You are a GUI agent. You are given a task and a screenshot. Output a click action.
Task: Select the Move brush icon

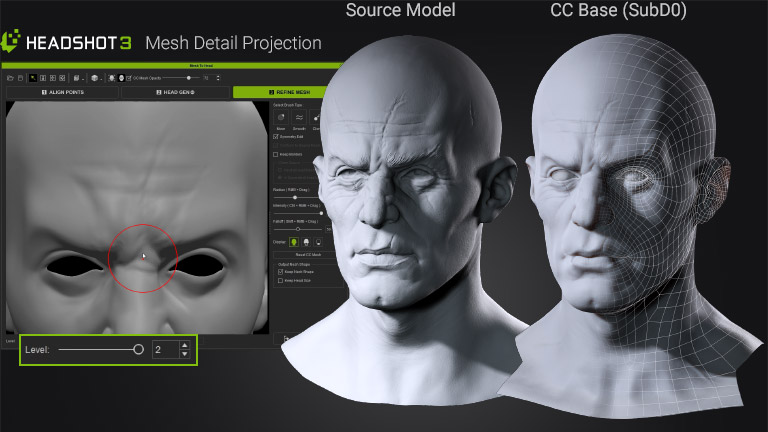(281, 118)
